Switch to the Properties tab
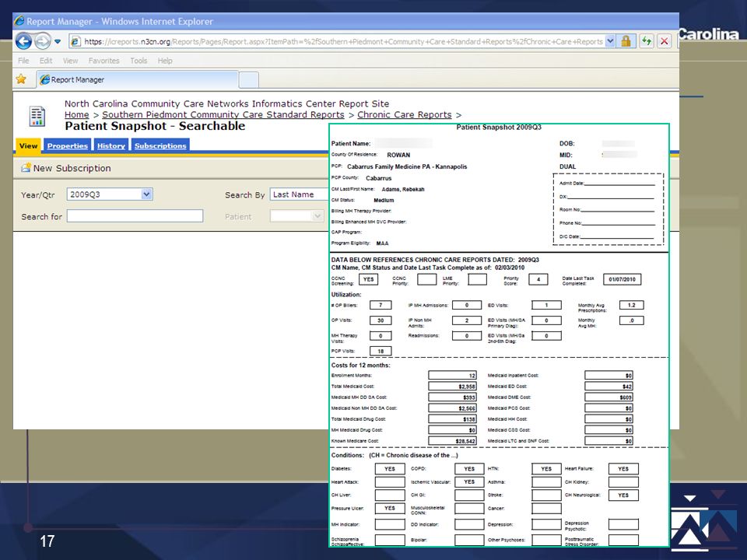The image size is (747, 560). pyautogui.click(x=67, y=145)
